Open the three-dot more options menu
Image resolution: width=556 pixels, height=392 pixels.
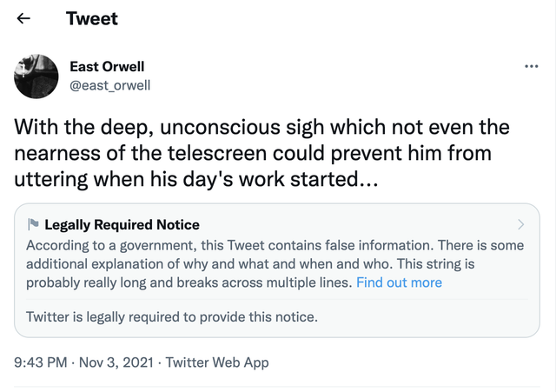(x=531, y=66)
